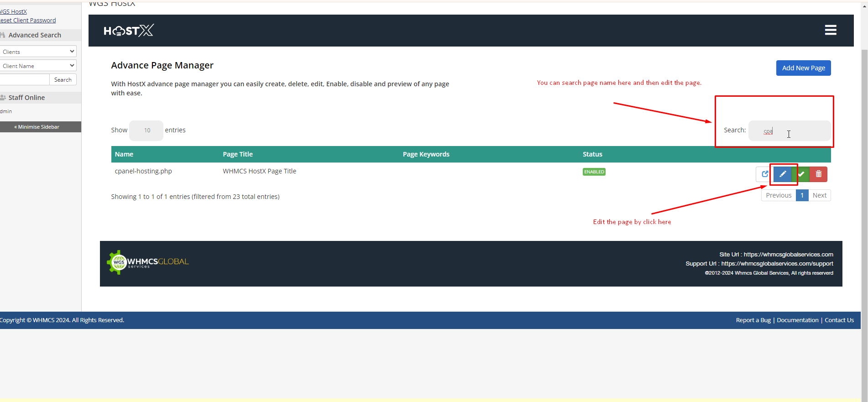The height and width of the screenshot is (402, 868).
Task: Open the Reset Client Password link
Action: (x=28, y=20)
